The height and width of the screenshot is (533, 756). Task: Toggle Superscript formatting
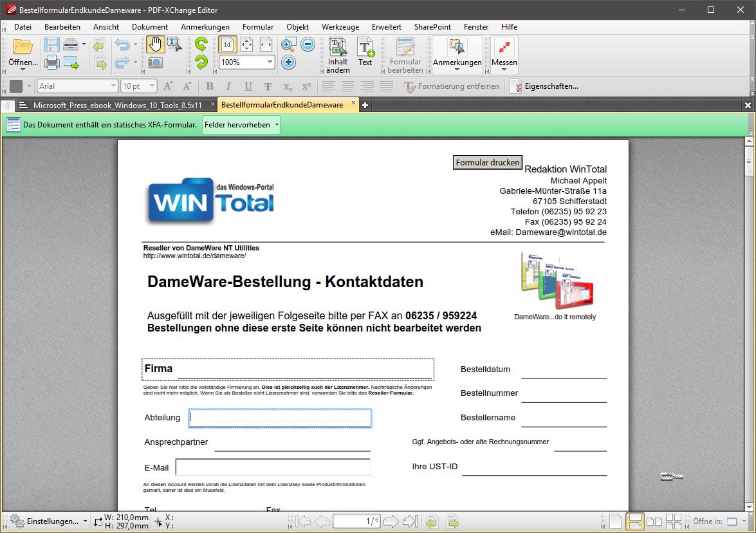coord(306,86)
